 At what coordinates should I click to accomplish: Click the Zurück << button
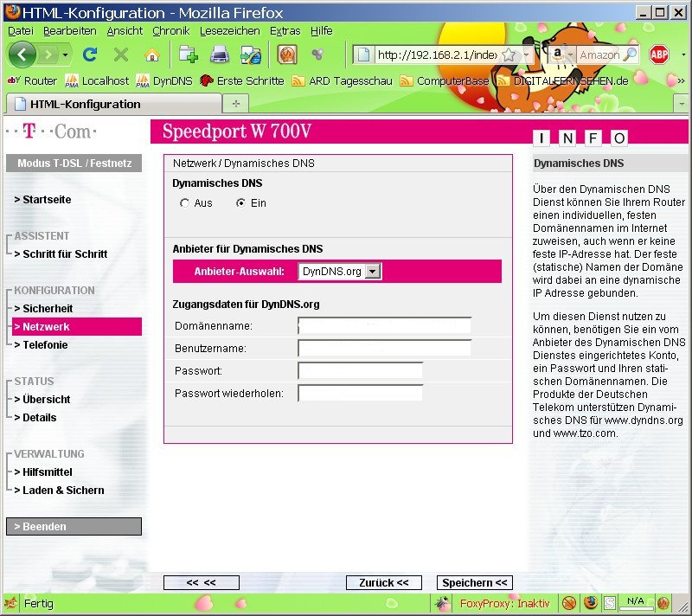pyautogui.click(x=383, y=583)
